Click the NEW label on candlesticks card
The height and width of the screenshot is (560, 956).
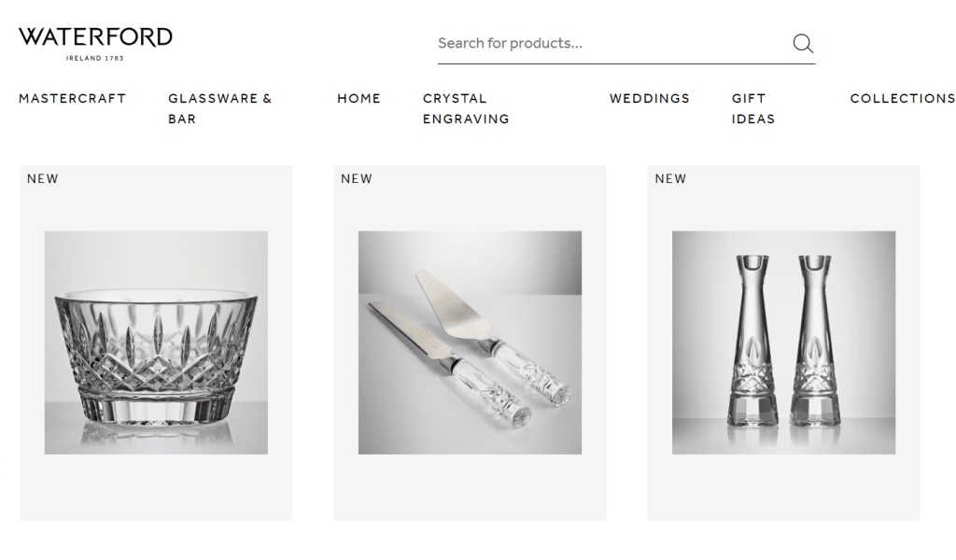(670, 178)
